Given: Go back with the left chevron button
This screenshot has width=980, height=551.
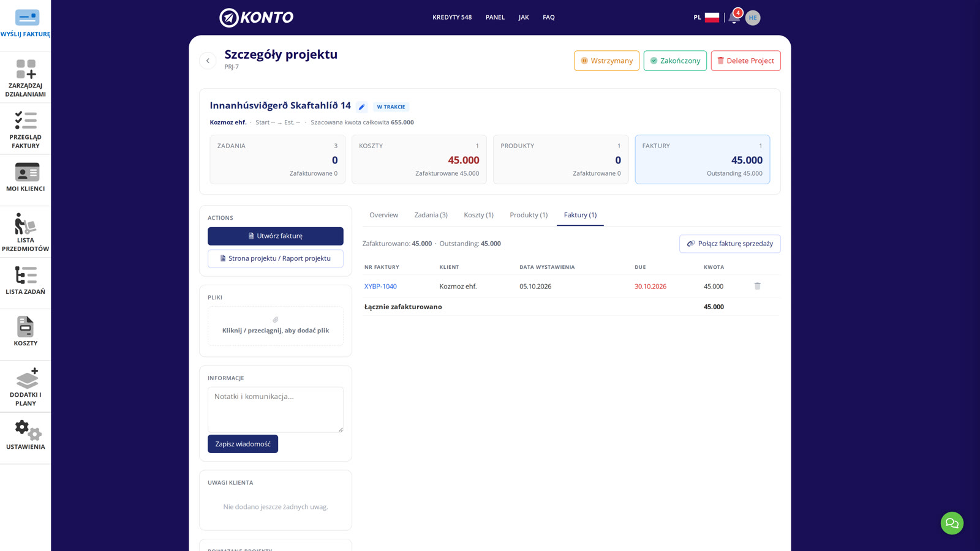Looking at the screenshot, I should [x=208, y=61].
